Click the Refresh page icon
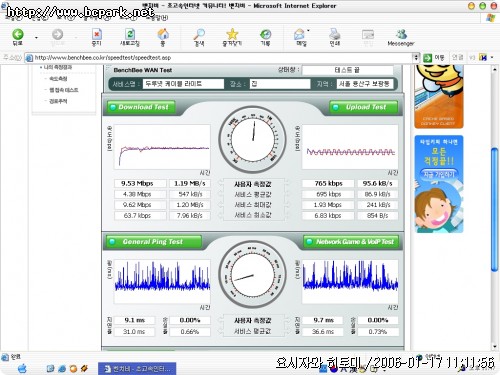The width and height of the screenshot is (500, 375). tap(130, 34)
